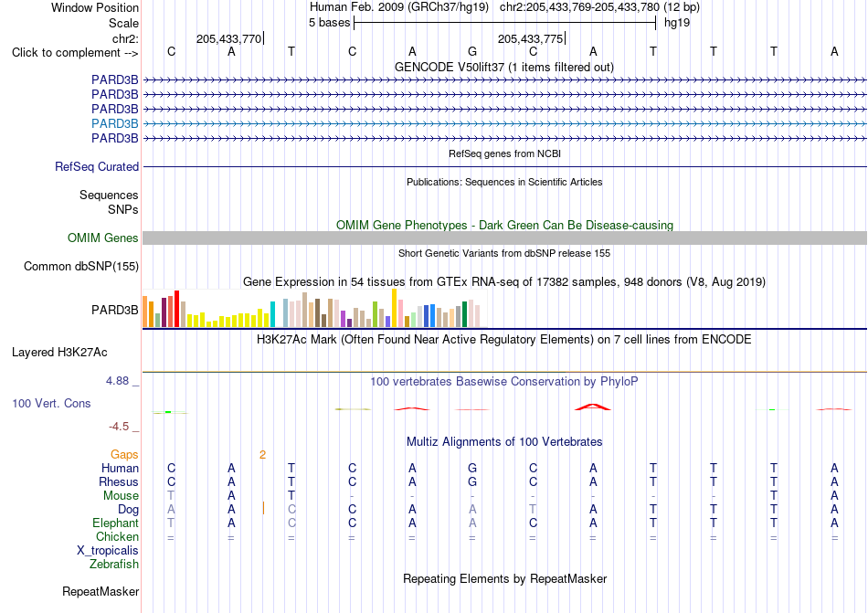Click the tallest gold bar in GTEx chart
The height and width of the screenshot is (613, 868).
[x=394, y=308]
